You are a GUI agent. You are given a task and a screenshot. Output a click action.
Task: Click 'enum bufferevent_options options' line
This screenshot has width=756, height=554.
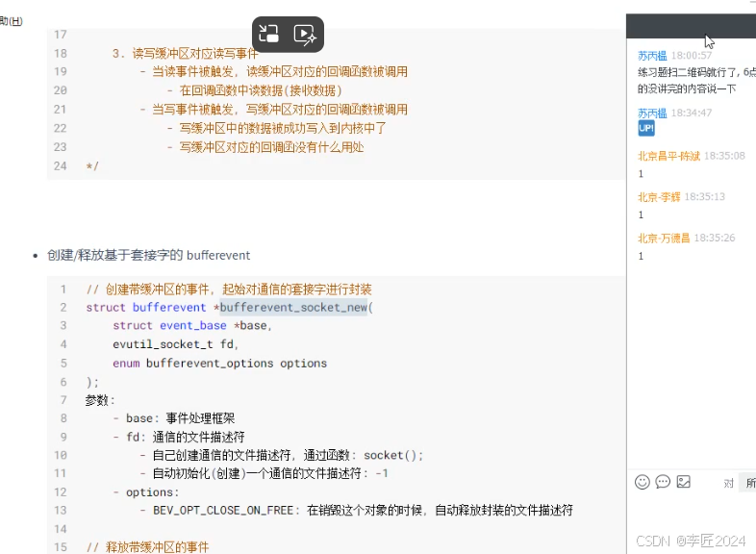tap(220, 363)
